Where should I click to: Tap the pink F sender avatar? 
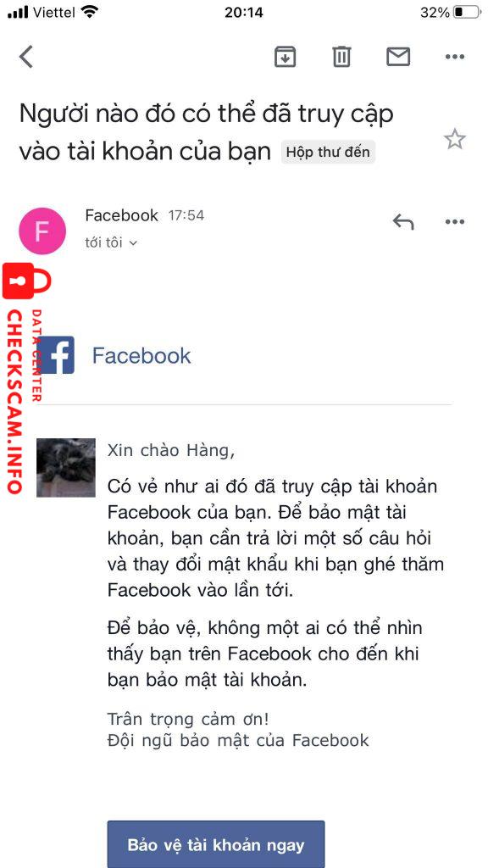pyautogui.click(x=42, y=231)
